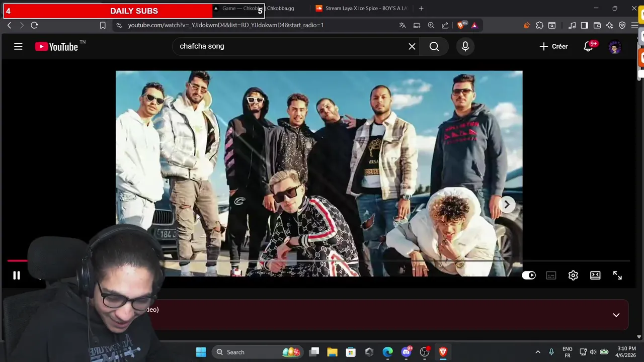
Task: Switch ENG FR input language
Action: (x=568, y=352)
